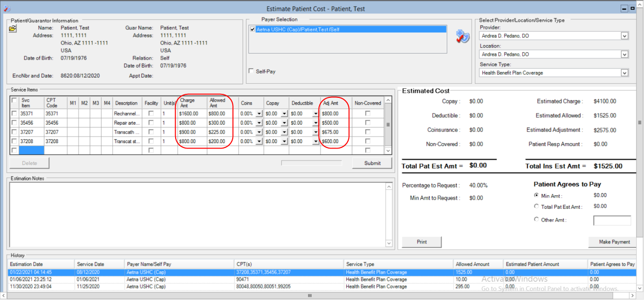The image size is (644, 300).
Task: Open Deductible dropdown for CPT 37208
Action: 315,142
